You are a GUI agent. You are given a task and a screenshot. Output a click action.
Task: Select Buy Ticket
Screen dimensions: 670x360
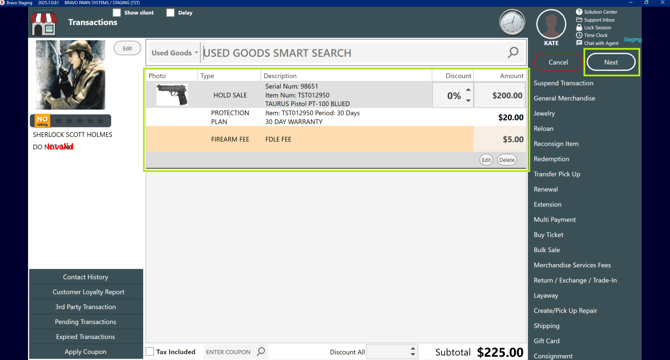pyautogui.click(x=548, y=234)
